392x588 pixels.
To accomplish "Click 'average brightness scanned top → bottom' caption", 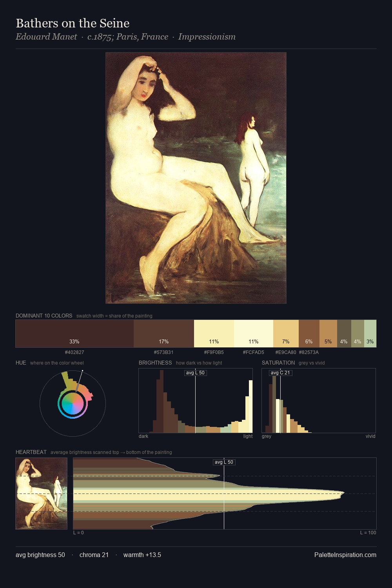I will click(x=111, y=452).
